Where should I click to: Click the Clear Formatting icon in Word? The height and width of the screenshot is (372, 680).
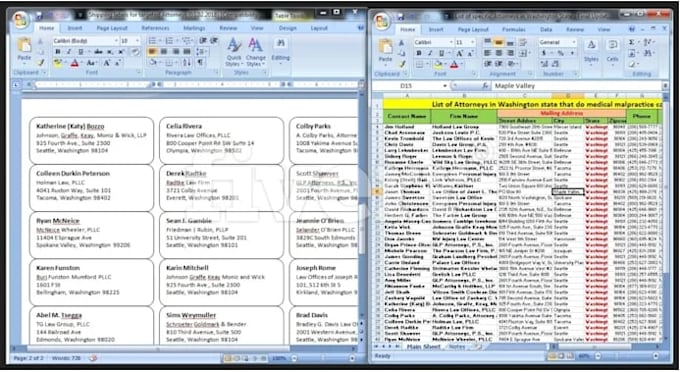[x=135, y=52]
